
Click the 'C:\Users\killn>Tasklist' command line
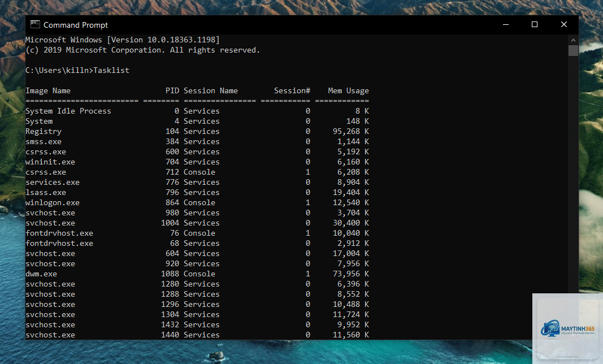pos(77,71)
